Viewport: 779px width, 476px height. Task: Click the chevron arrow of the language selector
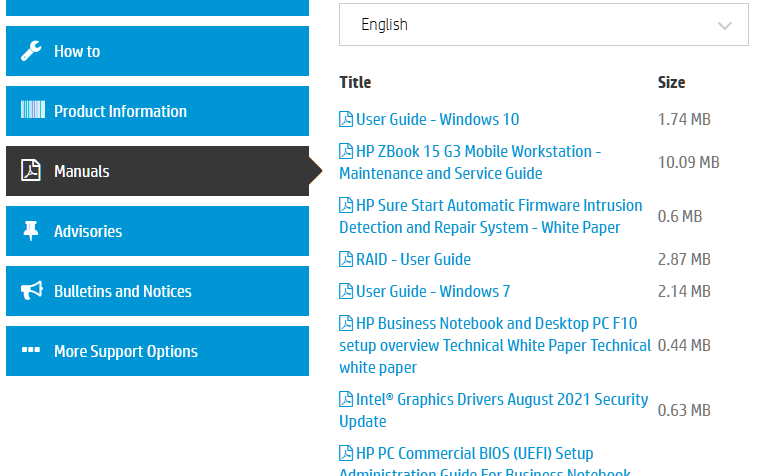pyautogui.click(x=725, y=25)
